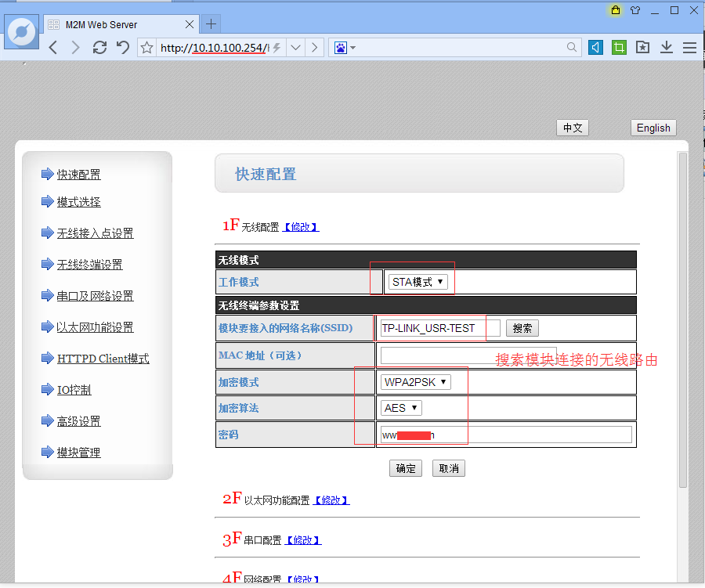Open the STA模式 work mode dropdown

(x=418, y=282)
